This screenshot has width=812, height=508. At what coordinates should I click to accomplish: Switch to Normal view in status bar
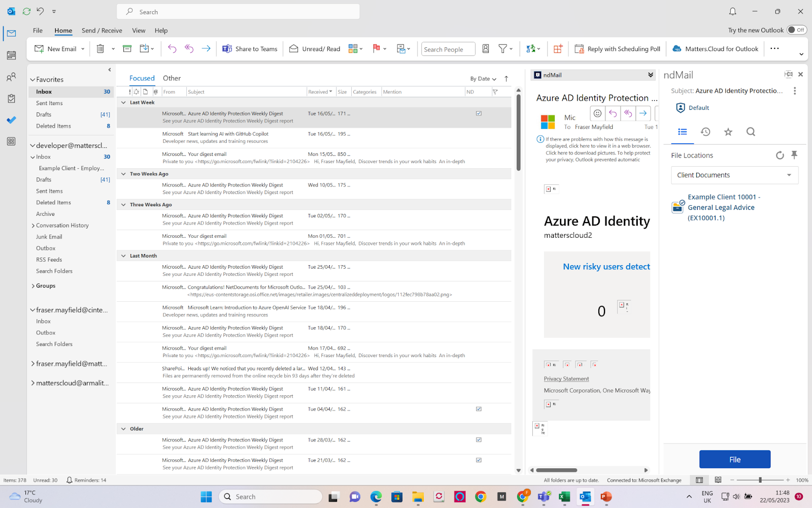point(699,480)
